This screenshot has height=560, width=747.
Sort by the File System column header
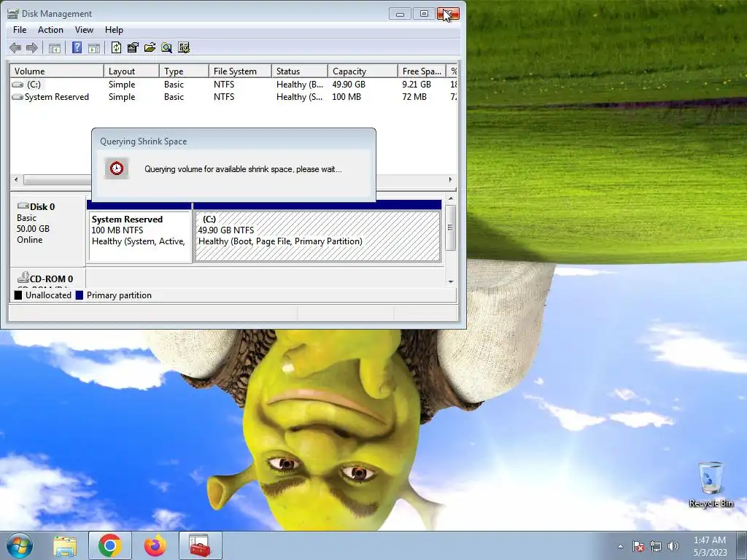click(x=240, y=71)
